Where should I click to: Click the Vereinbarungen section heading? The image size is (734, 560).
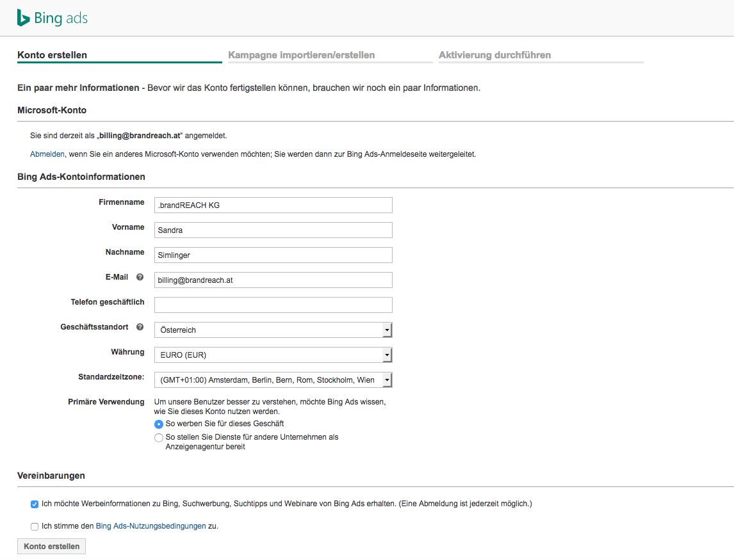click(51, 476)
